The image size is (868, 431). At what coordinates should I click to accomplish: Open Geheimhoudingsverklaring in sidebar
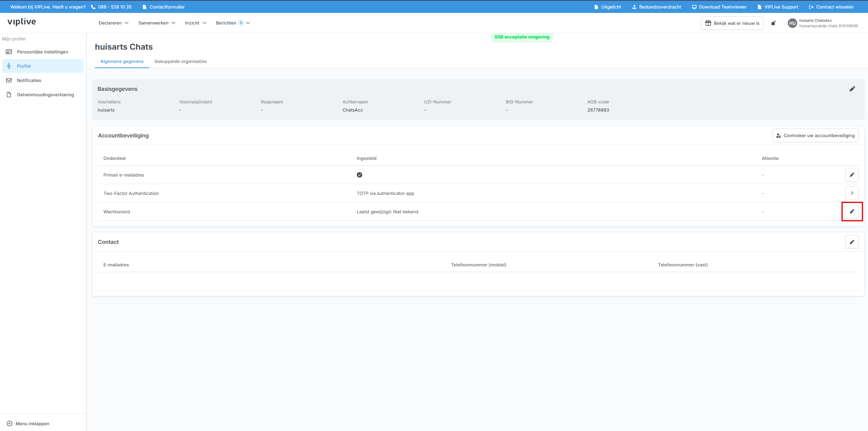point(43,95)
